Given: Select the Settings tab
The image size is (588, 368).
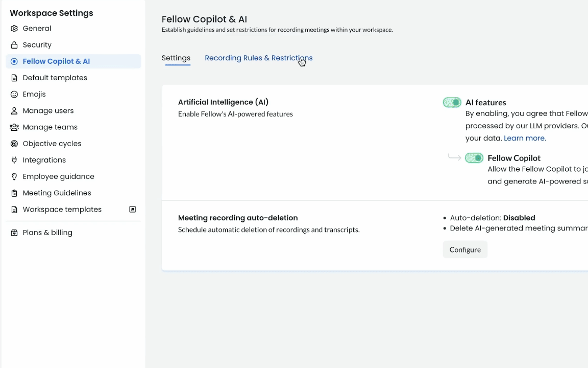Looking at the screenshot, I should point(176,58).
